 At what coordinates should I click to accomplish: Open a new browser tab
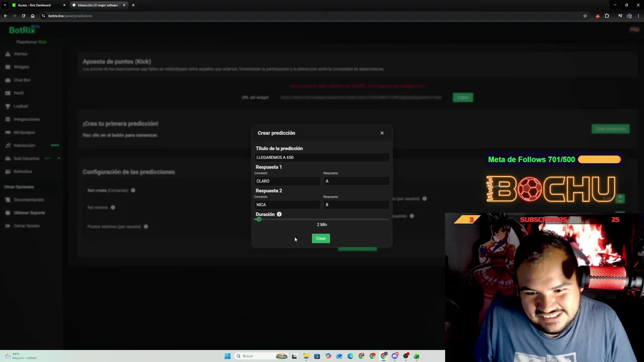point(133,5)
